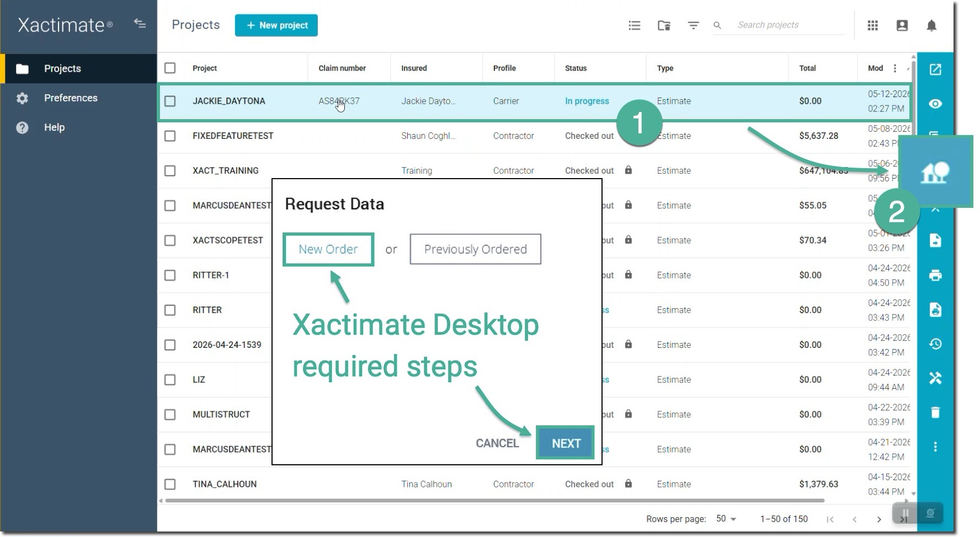Open the folder view icon

pos(664,25)
